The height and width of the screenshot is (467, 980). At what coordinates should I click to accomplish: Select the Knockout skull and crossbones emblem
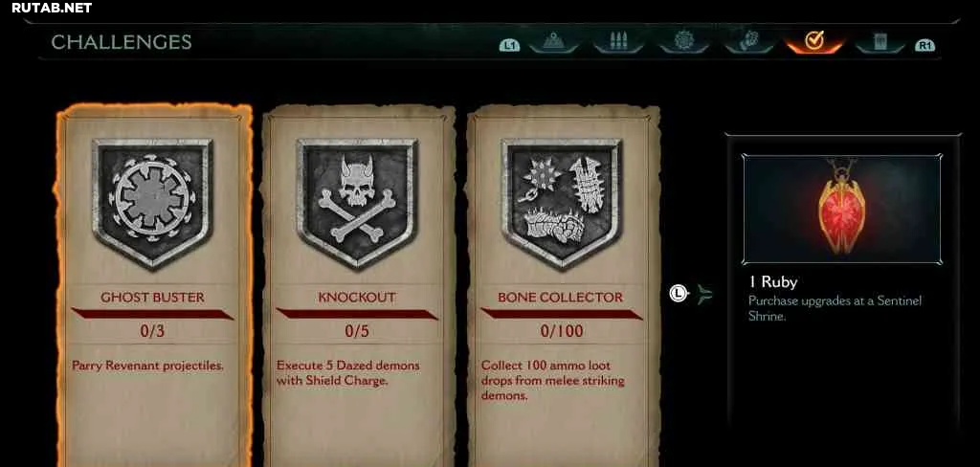357,201
